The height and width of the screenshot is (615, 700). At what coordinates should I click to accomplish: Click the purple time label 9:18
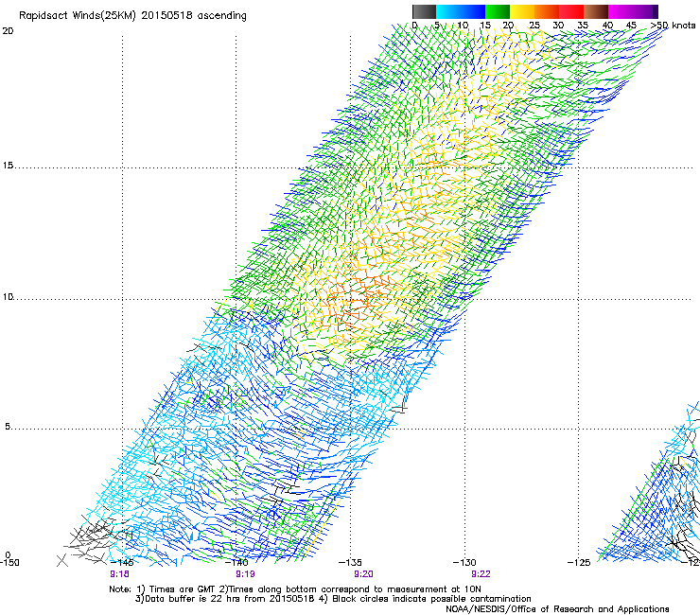click(119, 574)
